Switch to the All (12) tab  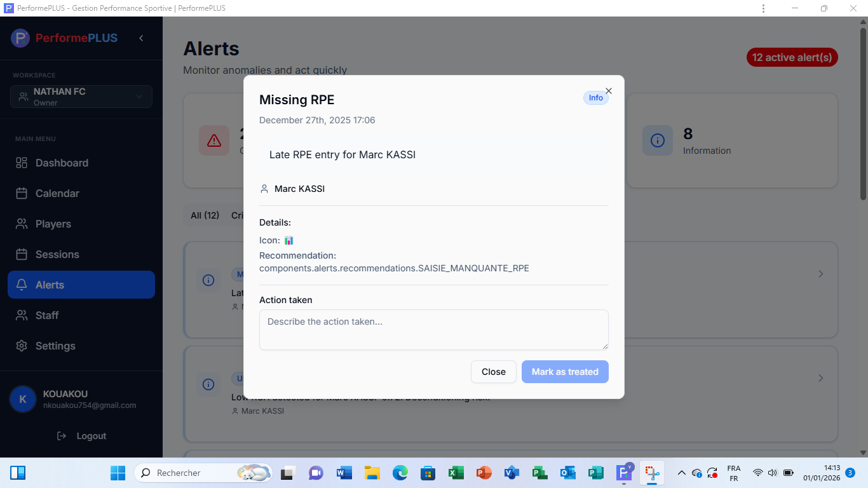(x=205, y=215)
